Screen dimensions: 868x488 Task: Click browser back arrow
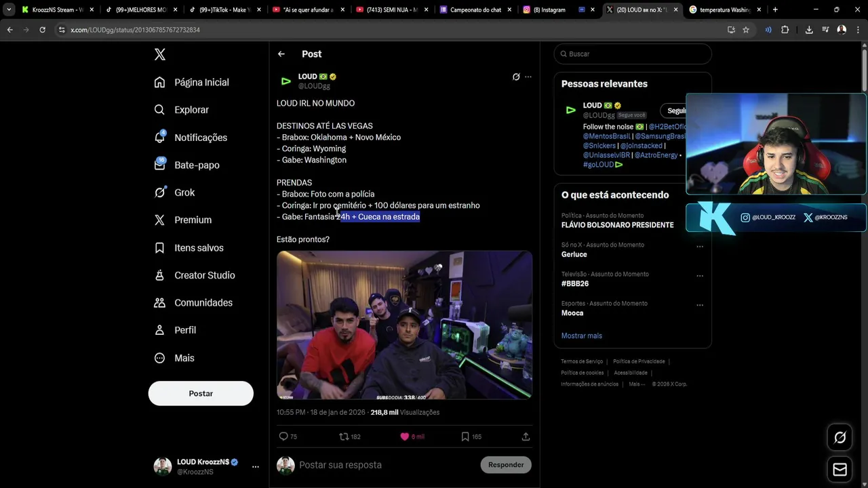point(9,30)
